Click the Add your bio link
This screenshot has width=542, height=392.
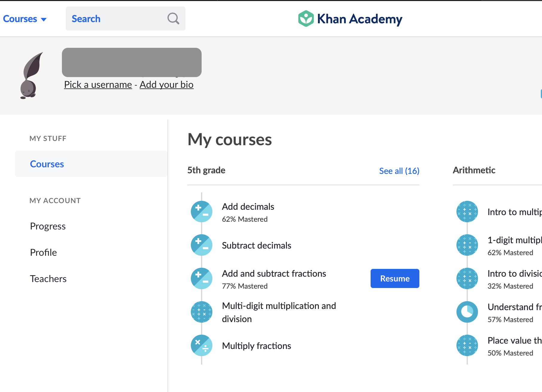pos(166,85)
